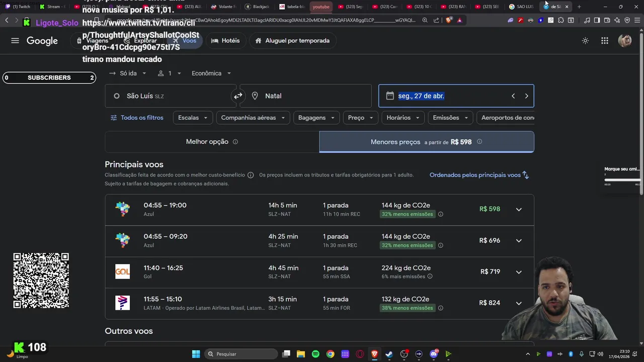Viewport: 644px width, 362px height.
Task: Open the Só ida trip type dropdown
Action: point(128,73)
